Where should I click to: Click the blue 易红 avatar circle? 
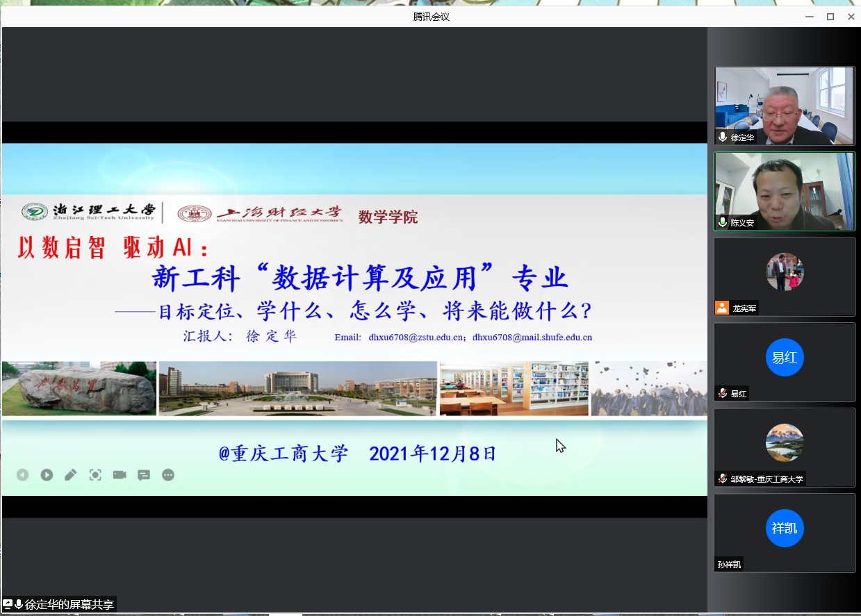click(785, 358)
